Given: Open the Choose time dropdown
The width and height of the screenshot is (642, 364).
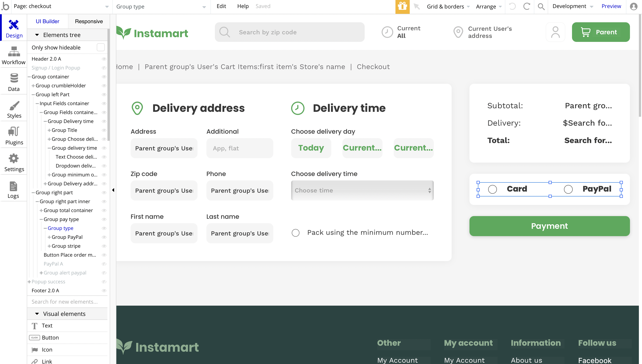Looking at the screenshot, I should pos(362,190).
